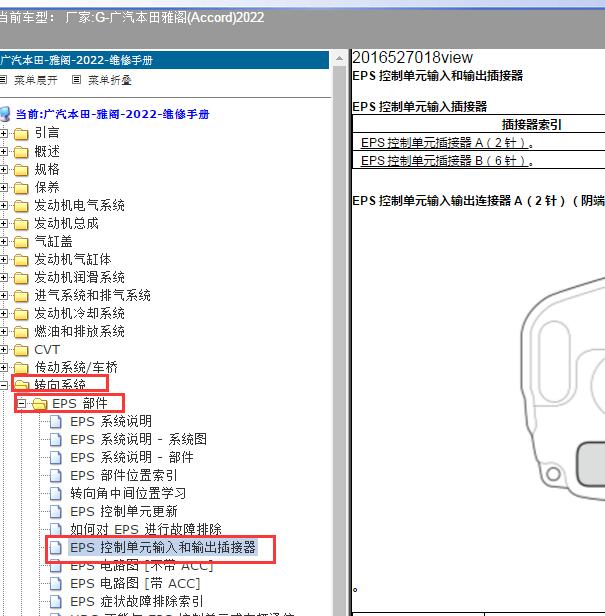Click the CVT folder icon

(x=21, y=350)
